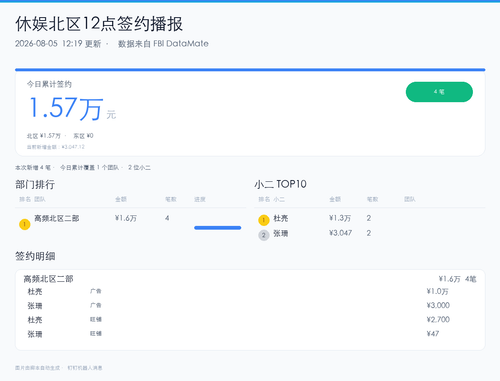
Task: Click "今日累计覆盖 1 个团队" summary
Action: point(89,167)
